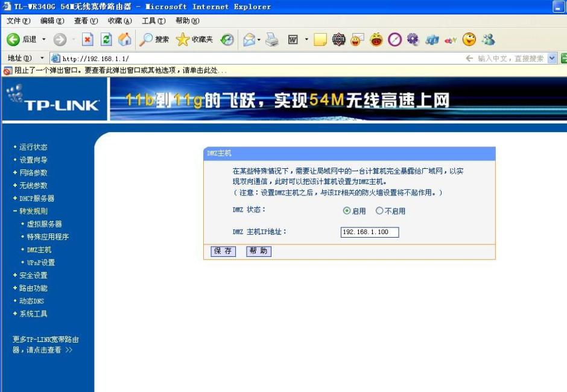The width and height of the screenshot is (567, 392).
Task: Click the 保存 (Save) button
Action: pos(223,251)
